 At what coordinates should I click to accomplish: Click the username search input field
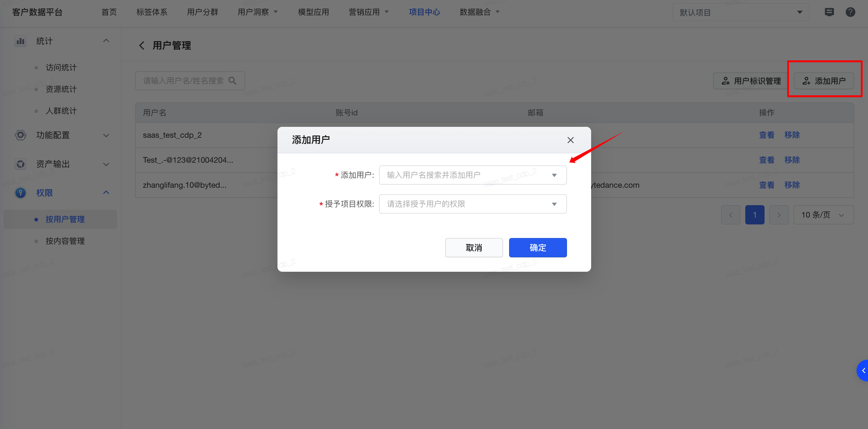click(x=190, y=81)
